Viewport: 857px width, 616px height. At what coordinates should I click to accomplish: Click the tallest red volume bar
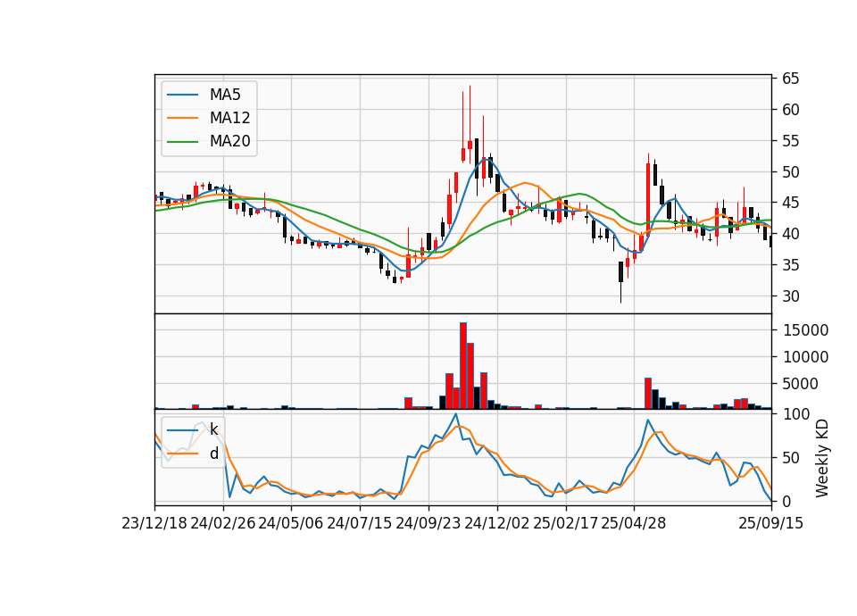[x=463, y=366]
